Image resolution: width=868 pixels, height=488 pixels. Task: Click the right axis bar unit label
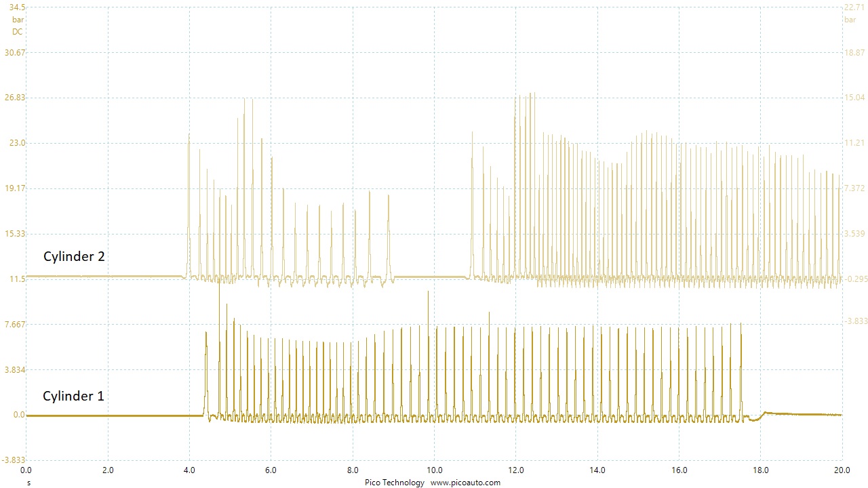(850, 19)
